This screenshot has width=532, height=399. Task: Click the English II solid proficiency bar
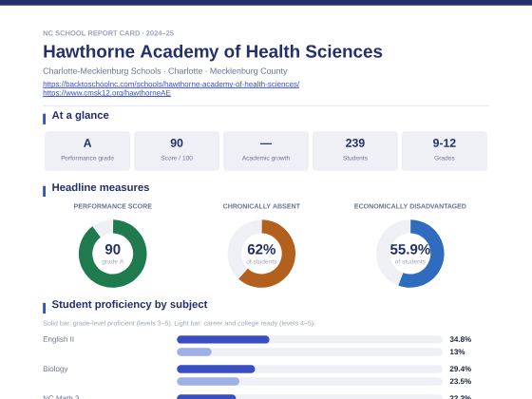point(223,339)
